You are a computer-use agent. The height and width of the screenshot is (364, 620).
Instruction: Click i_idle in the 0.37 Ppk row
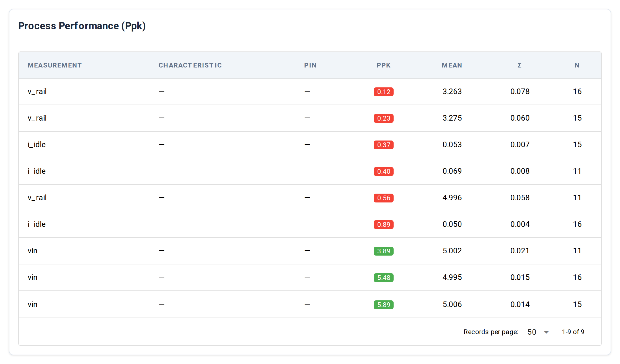[37, 145]
